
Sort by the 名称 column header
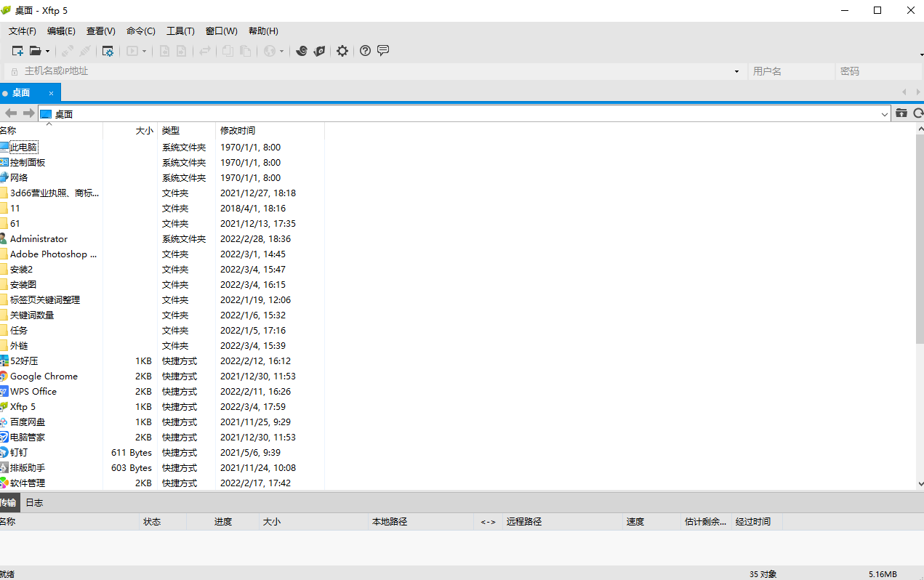point(51,131)
